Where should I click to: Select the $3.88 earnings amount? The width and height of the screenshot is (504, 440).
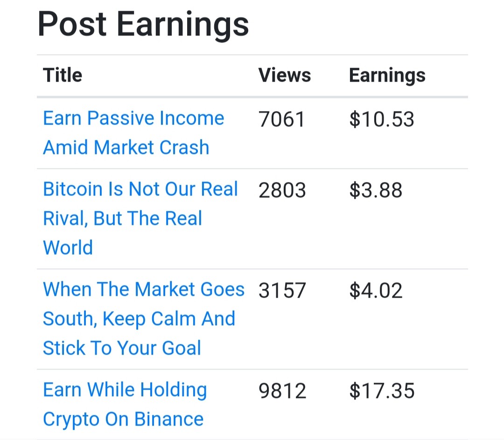click(376, 190)
